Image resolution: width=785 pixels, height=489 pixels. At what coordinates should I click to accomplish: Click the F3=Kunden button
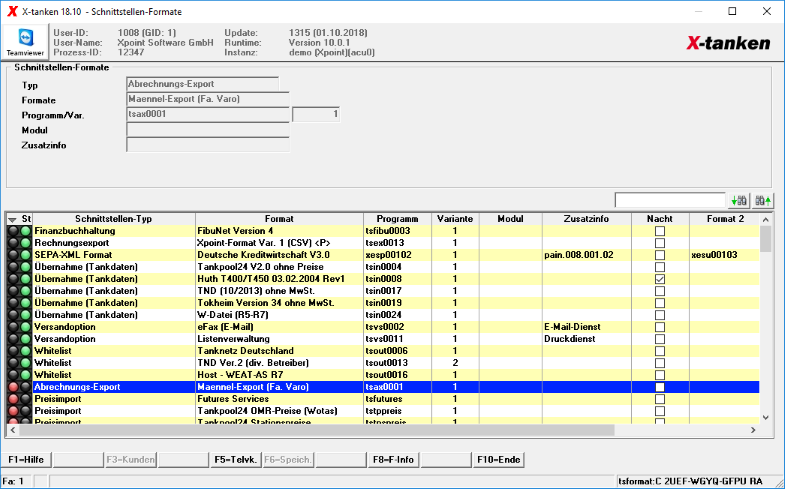tap(130, 459)
